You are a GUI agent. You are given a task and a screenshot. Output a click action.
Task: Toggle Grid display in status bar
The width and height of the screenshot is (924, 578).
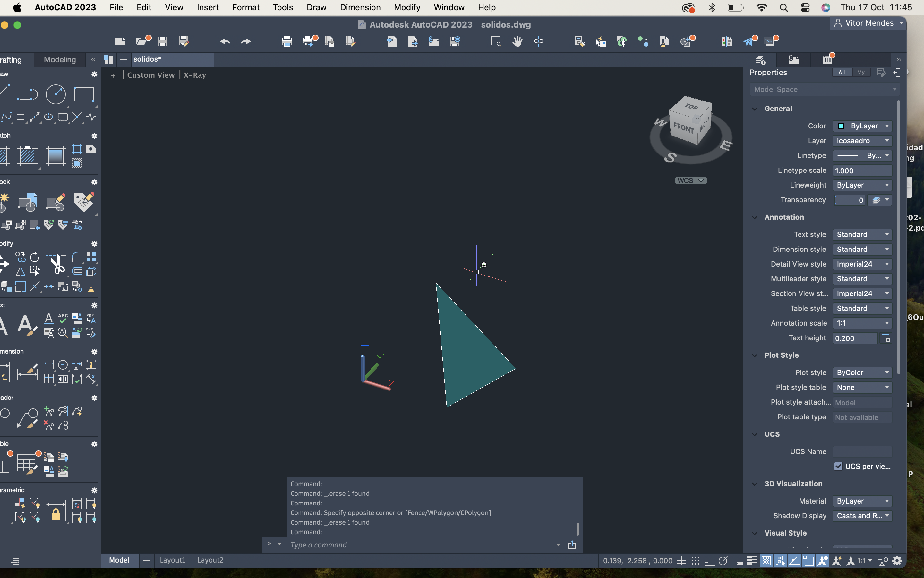[681, 561]
